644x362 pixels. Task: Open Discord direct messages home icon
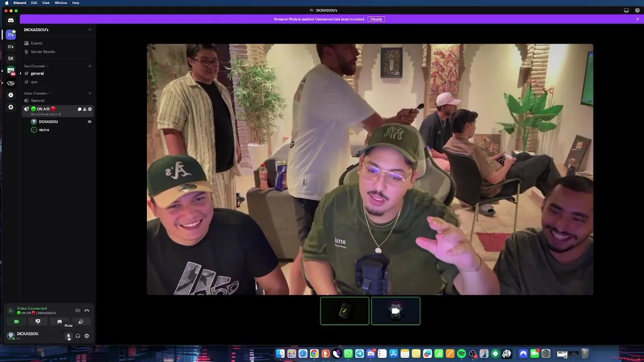[11, 21]
